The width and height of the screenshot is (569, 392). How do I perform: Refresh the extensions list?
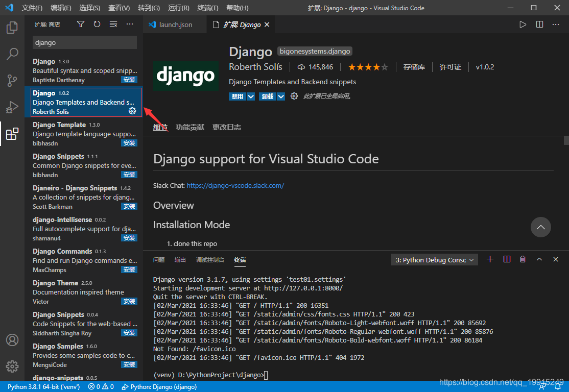click(97, 23)
